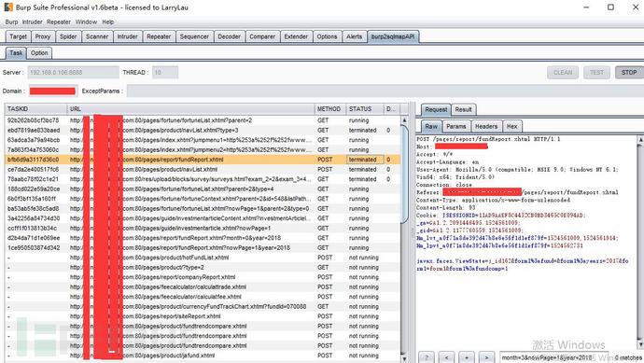Select task row 63adca3a79a94bcb

pyautogui.click(x=203, y=140)
